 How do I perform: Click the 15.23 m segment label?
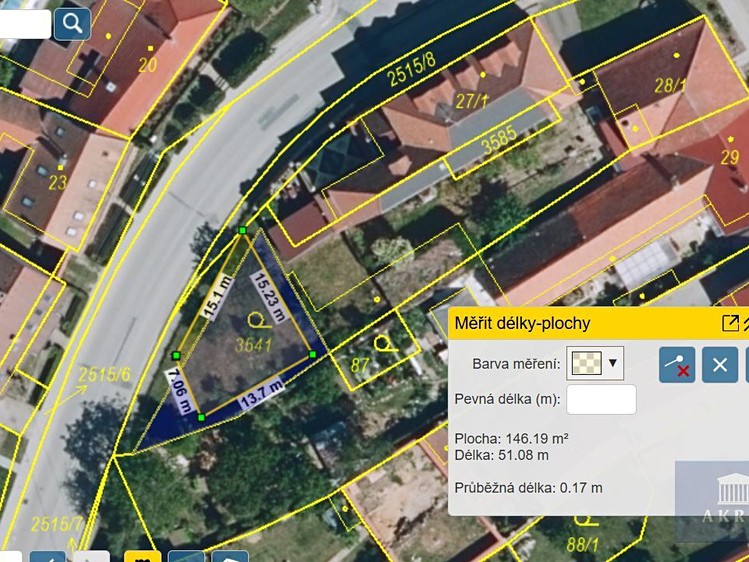click(270, 297)
